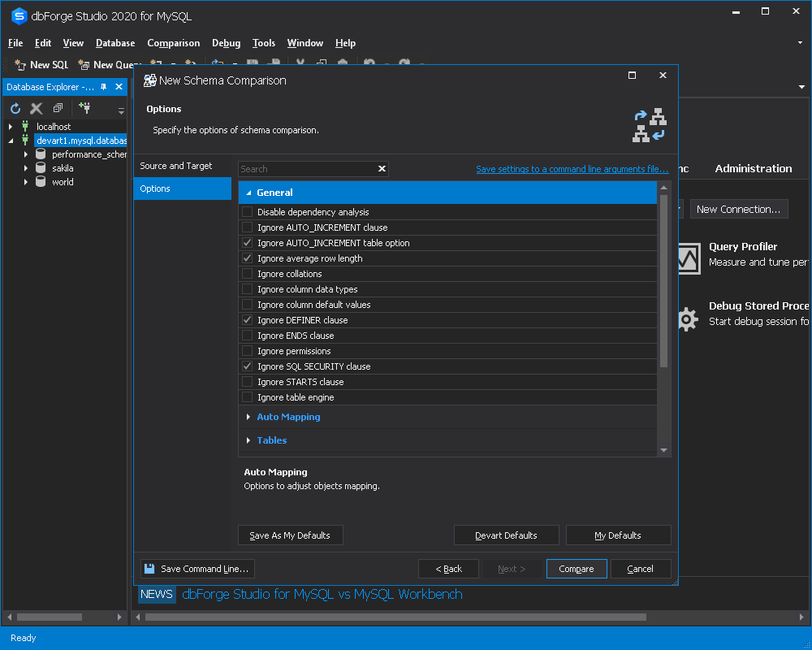The image size is (812, 650).
Task: Open the Tools menu
Action: coord(264,43)
